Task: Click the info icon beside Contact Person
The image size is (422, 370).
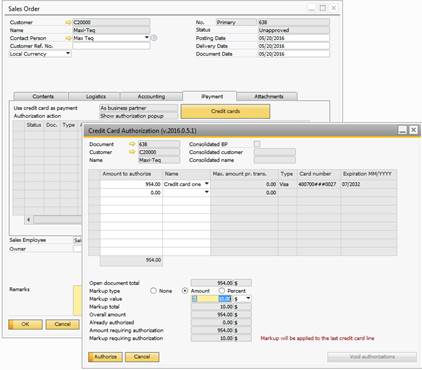Action: pyautogui.click(x=154, y=38)
